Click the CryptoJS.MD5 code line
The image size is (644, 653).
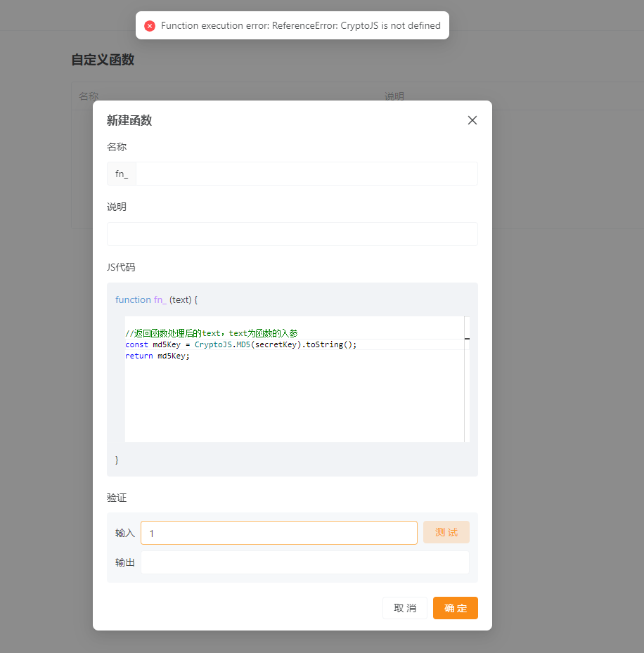[x=240, y=344]
